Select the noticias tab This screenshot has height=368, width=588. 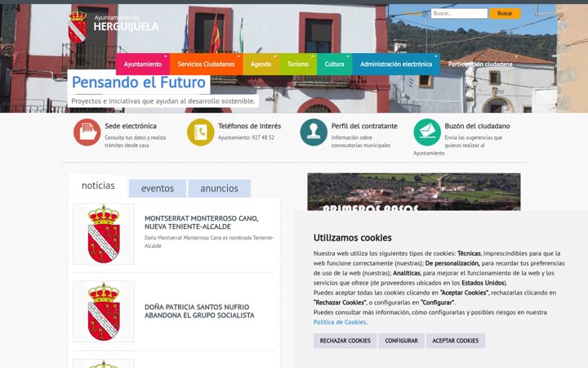click(98, 186)
